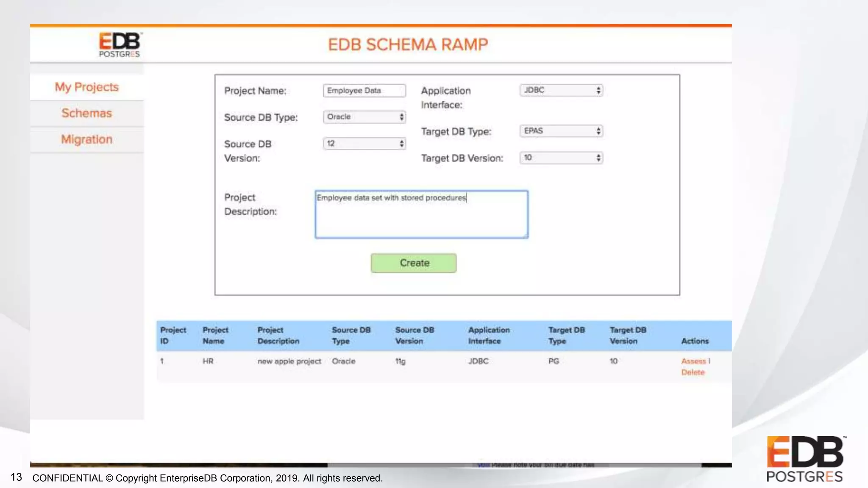
Task: Click the Delete link for HR project
Action: pyautogui.click(x=693, y=372)
